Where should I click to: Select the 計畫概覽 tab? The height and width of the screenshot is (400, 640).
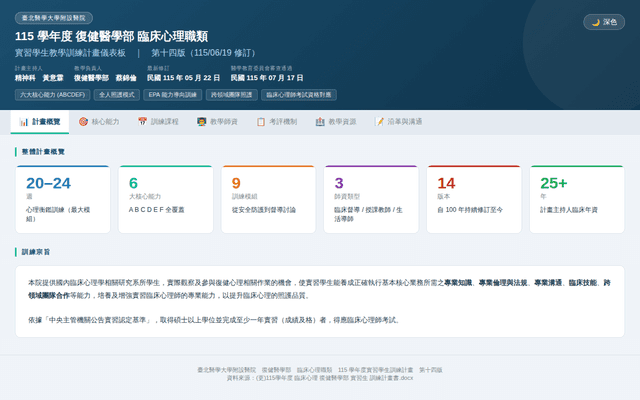[40, 122]
